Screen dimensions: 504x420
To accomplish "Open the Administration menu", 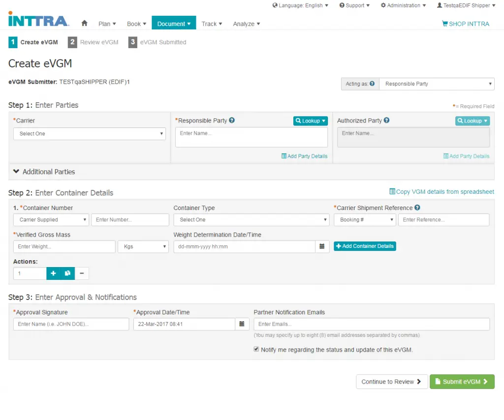I will coord(404,5).
